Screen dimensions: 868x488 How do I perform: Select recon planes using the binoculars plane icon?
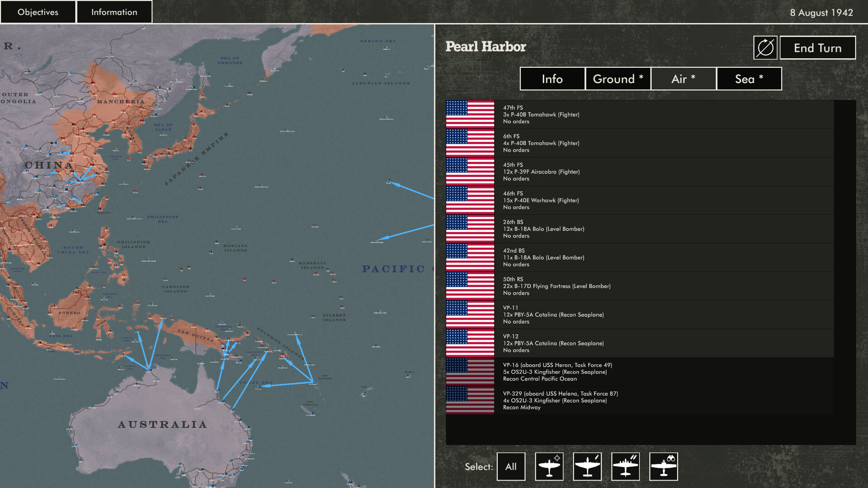[x=663, y=466]
